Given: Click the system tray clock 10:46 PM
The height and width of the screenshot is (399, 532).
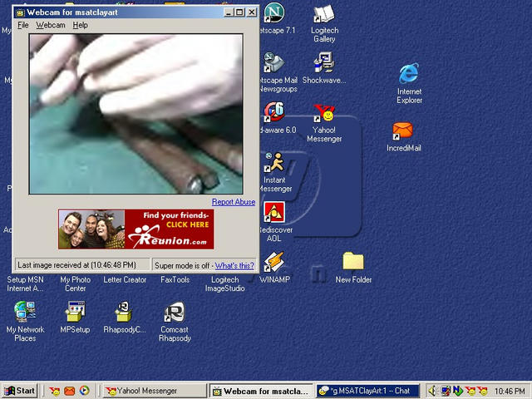Looking at the screenshot, I should click(510, 392).
